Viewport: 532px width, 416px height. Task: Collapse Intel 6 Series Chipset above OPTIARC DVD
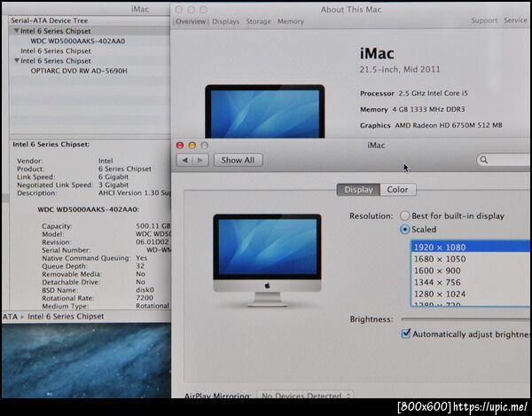16,60
